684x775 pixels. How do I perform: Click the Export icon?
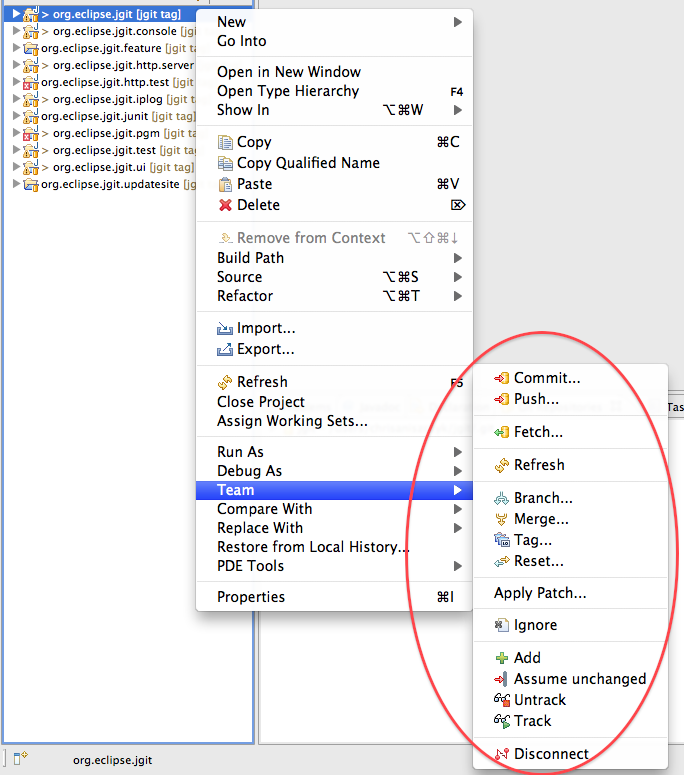tap(225, 349)
